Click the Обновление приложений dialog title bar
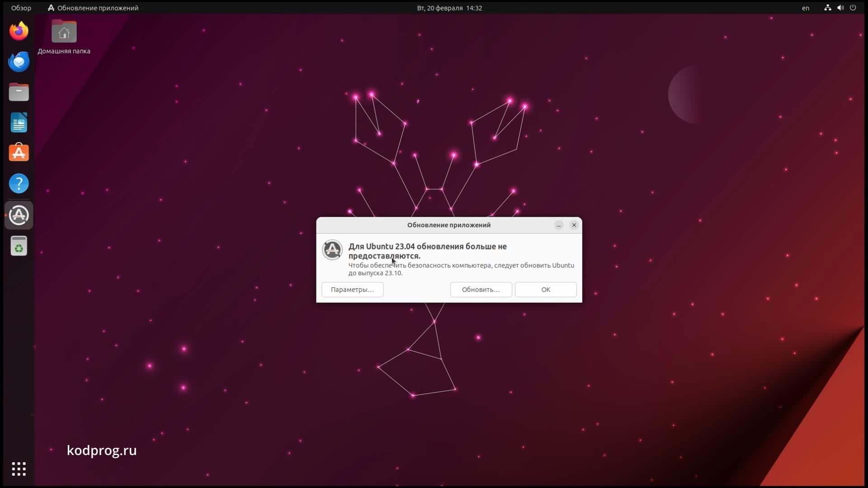Viewport: 868px width, 488px height. click(x=449, y=225)
